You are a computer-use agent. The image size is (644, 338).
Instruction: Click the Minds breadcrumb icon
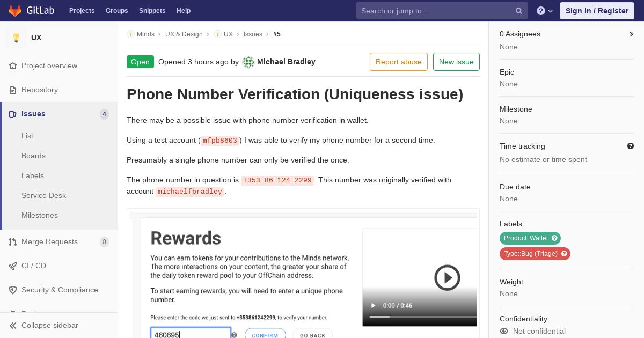130,34
